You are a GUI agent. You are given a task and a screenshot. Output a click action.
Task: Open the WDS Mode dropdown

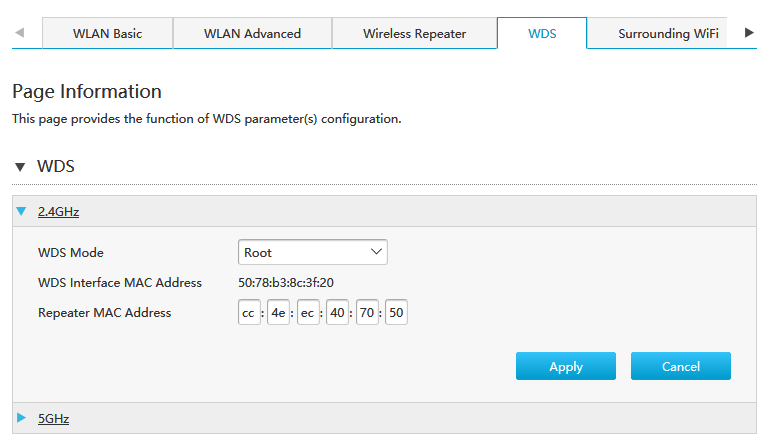tap(312, 252)
